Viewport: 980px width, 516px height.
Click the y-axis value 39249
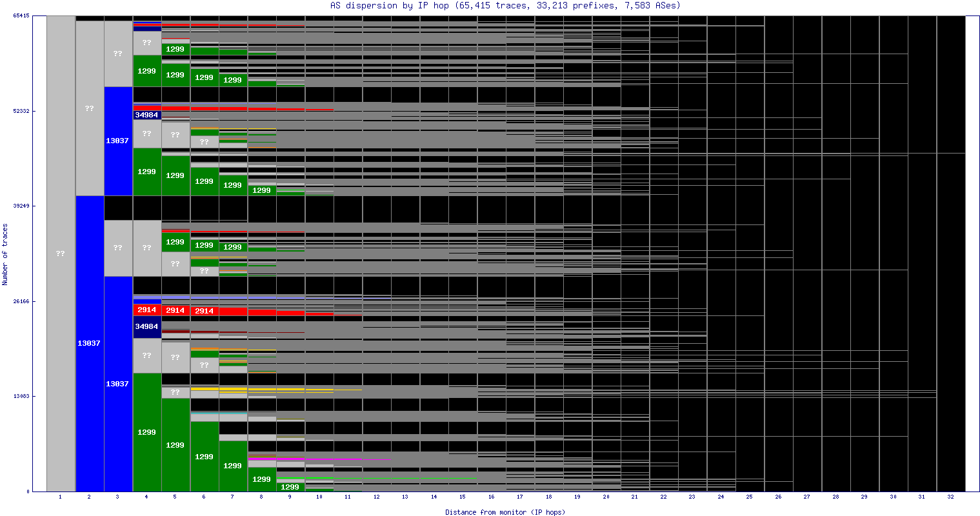(21, 206)
